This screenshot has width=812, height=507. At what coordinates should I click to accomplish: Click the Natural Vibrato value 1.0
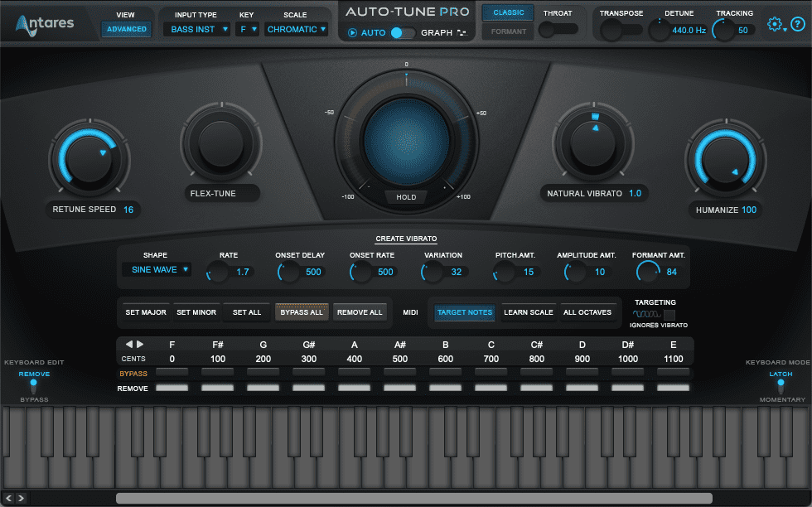click(635, 193)
